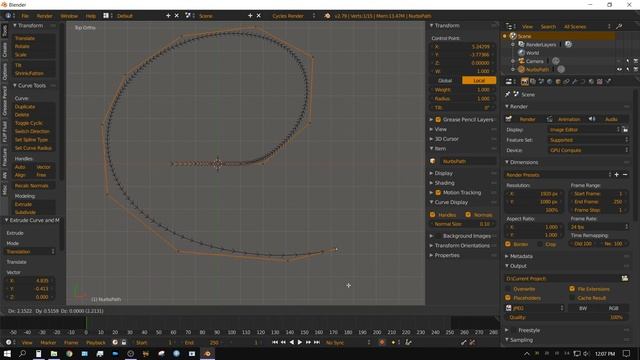Open Windows taskbar search
The height and width of the screenshot is (360, 640).
[x=22, y=353]
